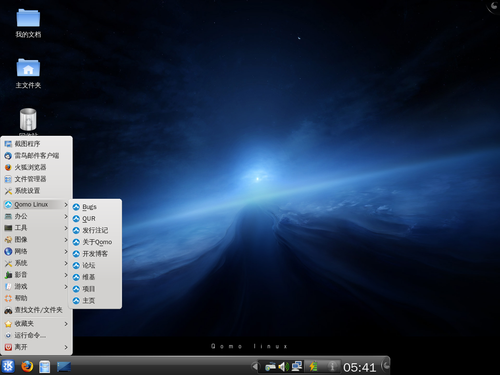This screenshot has width=500, height=375.
Task: Click the clock showing 05:41
Action: coord(360,367)
